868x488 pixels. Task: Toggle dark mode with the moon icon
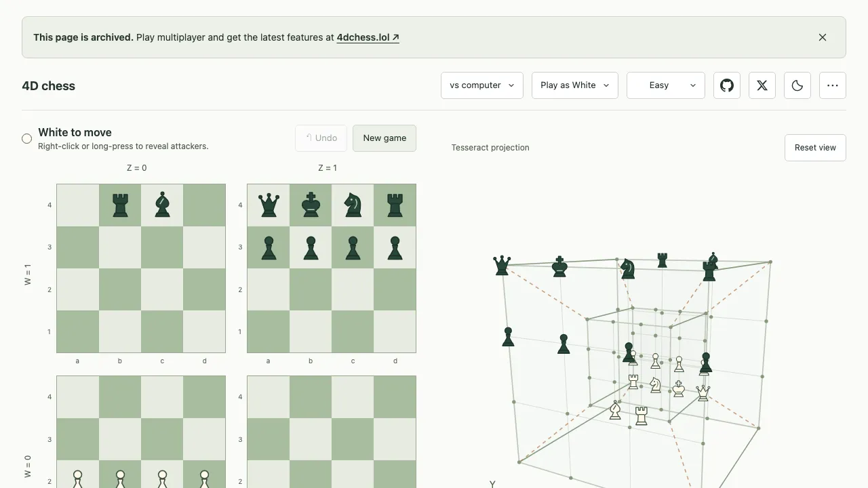tap(797, 85)
